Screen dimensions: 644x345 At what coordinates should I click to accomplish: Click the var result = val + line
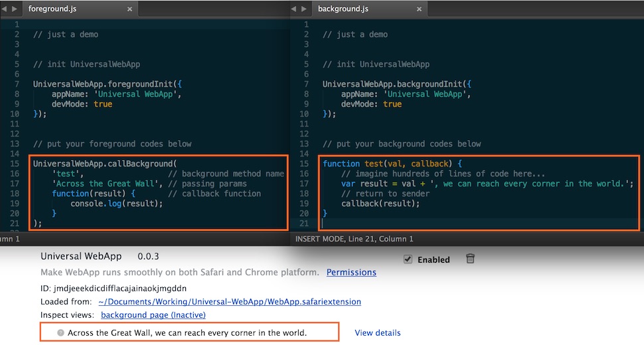[487, 184]
